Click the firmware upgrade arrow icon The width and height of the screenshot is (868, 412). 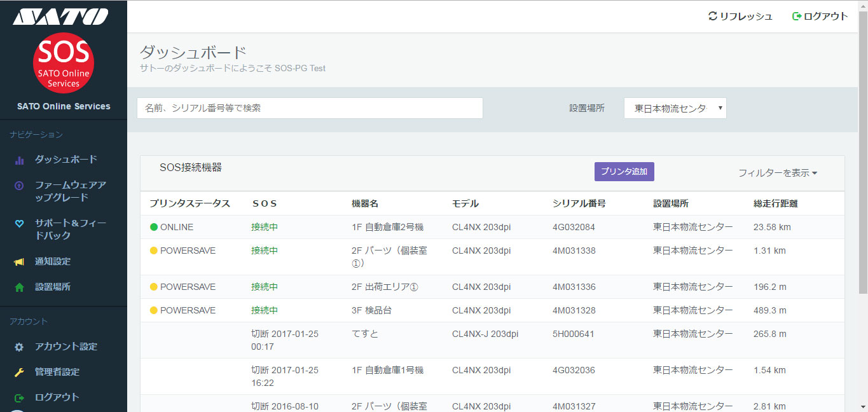(19, 186)
